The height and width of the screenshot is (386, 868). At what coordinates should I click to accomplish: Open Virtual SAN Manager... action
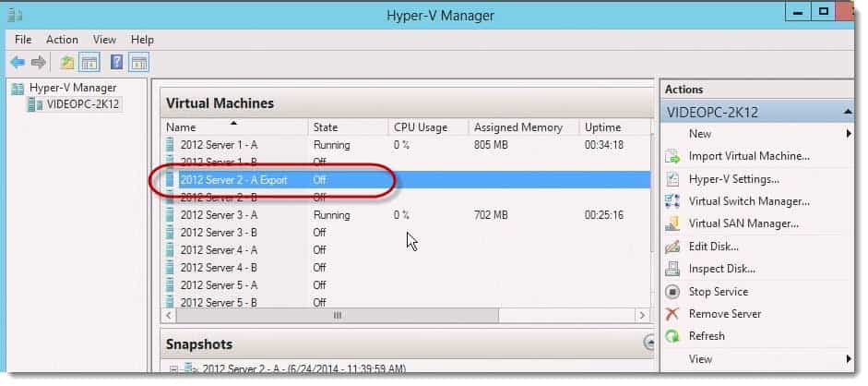pyautogui.click(x=743, y=223)
